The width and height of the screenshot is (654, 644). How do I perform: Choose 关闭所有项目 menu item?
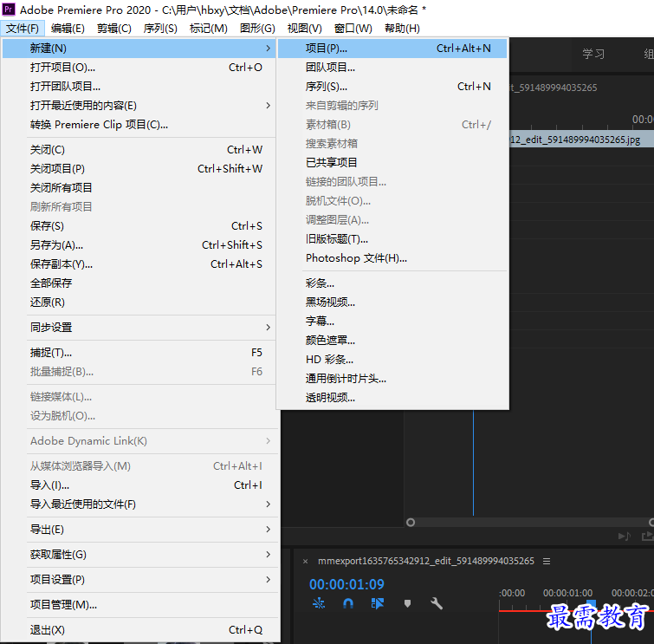coord(139,188)
